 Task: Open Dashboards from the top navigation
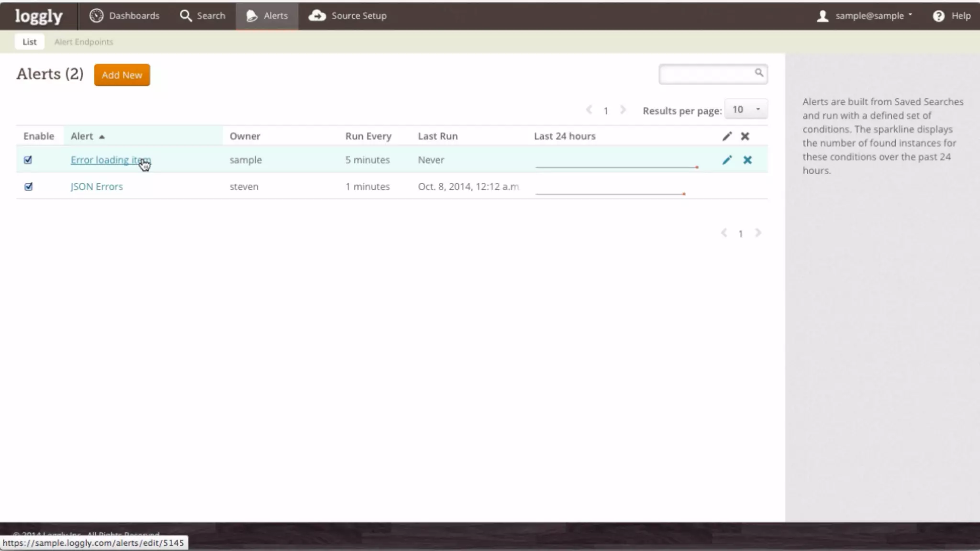tap(124, 16)
